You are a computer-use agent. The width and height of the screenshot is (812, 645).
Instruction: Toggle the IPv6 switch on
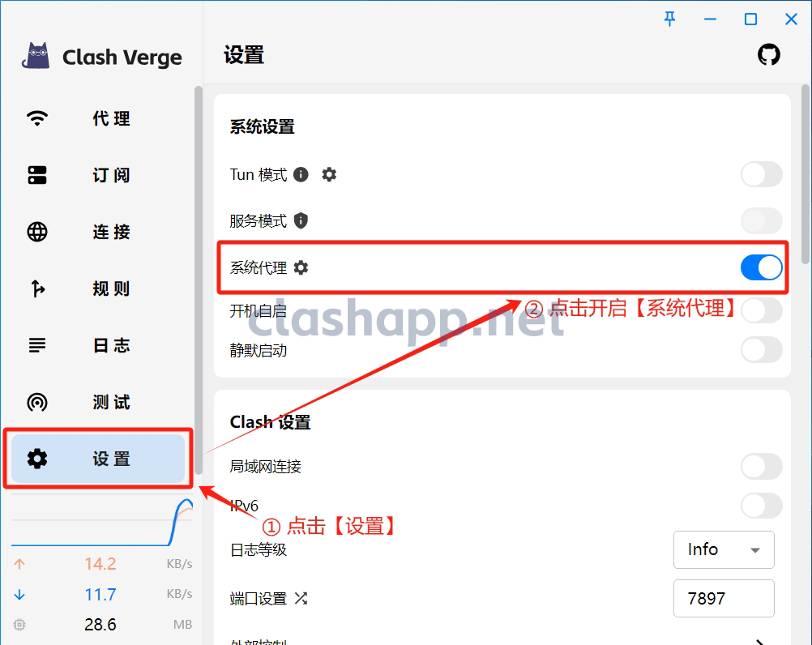tap(761, 506)
